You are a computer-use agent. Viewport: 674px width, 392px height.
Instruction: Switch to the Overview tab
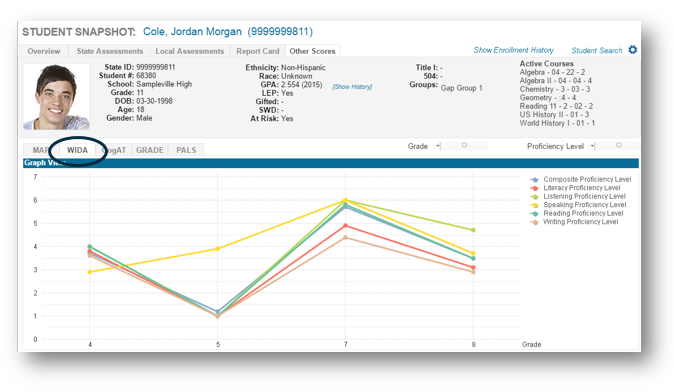tap(43, 51)
